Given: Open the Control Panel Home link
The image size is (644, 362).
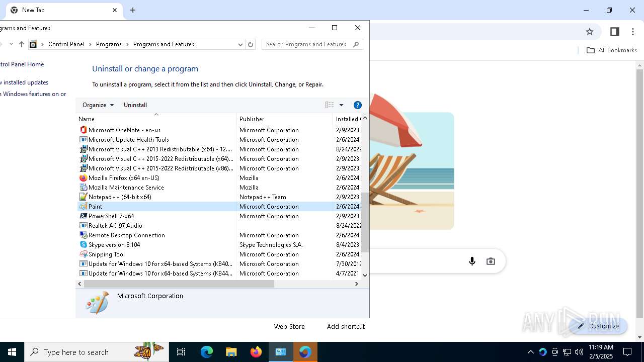Looking at the screenshot, I should click(22, 64).
